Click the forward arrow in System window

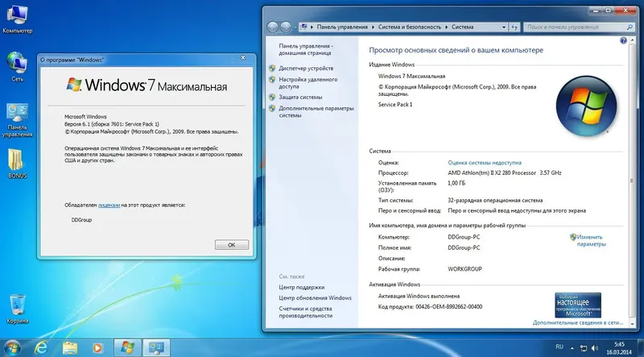click(x=286, y=27)
